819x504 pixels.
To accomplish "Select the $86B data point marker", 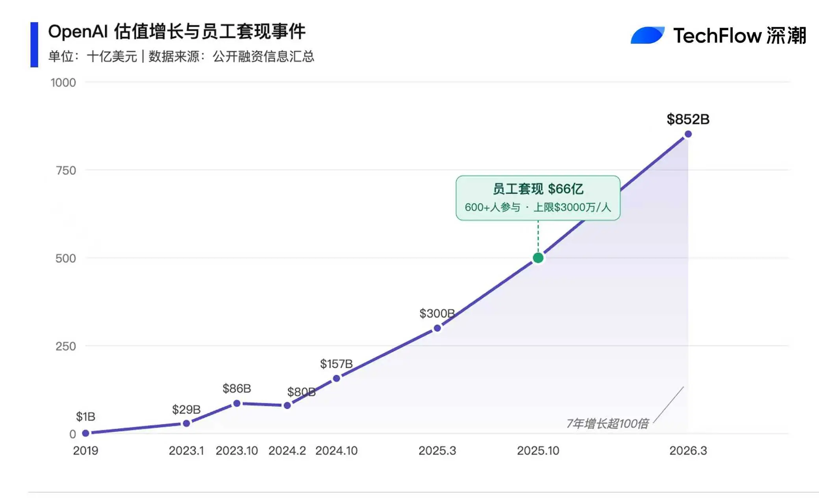I will click(237, 403).
